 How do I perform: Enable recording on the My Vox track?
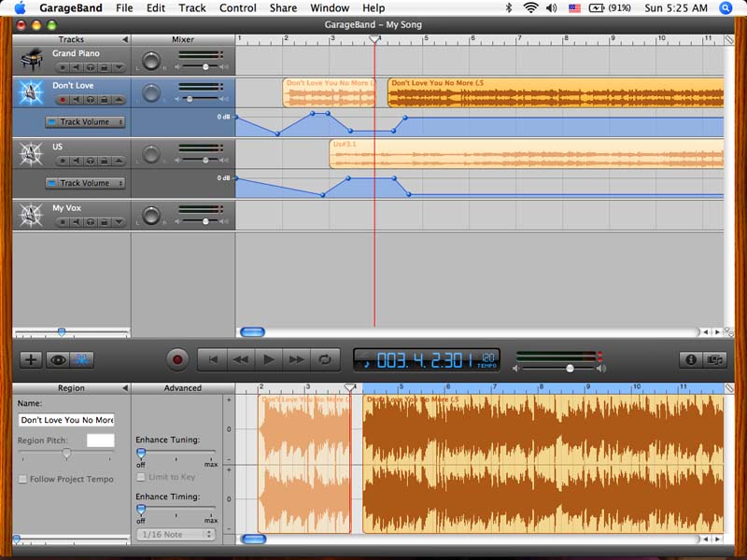click(x=63, y=222)
